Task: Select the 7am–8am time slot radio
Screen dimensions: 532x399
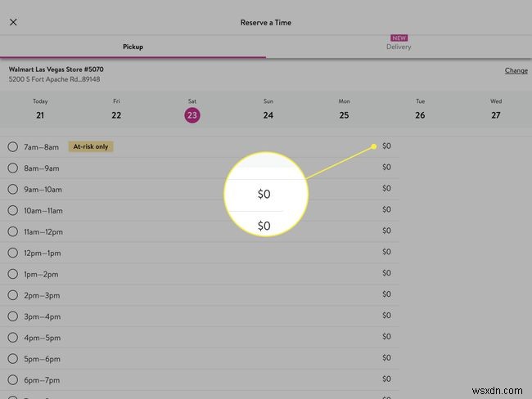Action: click(13, 147)
